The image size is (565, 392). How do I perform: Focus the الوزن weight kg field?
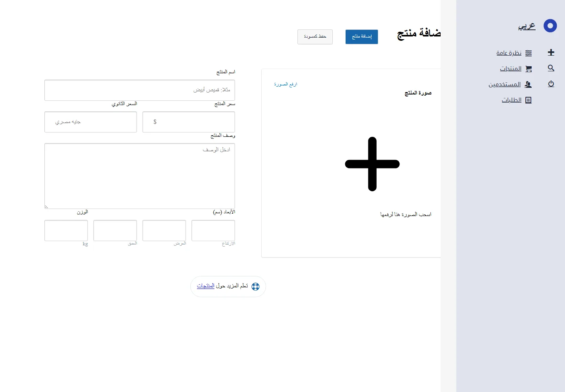point(66,230)
